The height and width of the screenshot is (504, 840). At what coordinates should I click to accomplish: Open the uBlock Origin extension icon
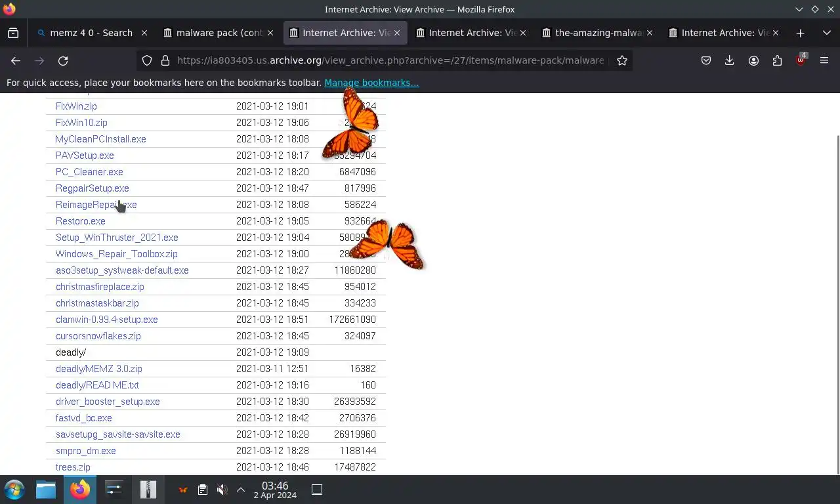[x=801, y=60]
